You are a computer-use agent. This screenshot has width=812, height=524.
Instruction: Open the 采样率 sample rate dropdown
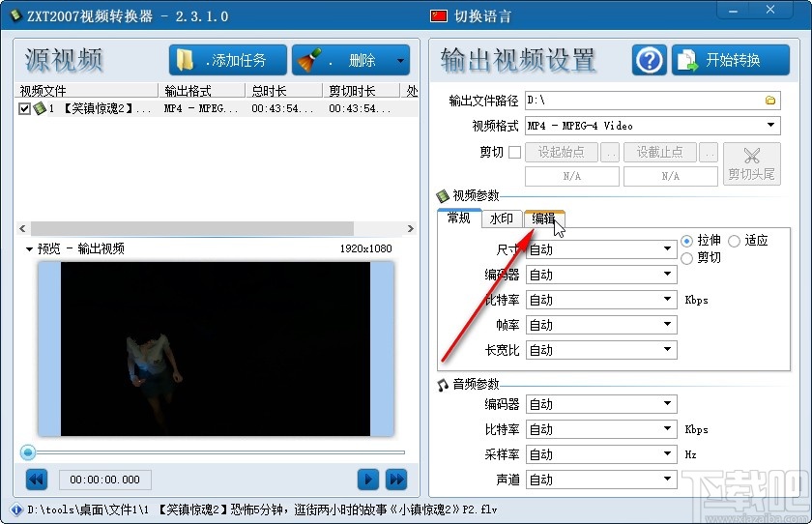[x=601, y=454]
